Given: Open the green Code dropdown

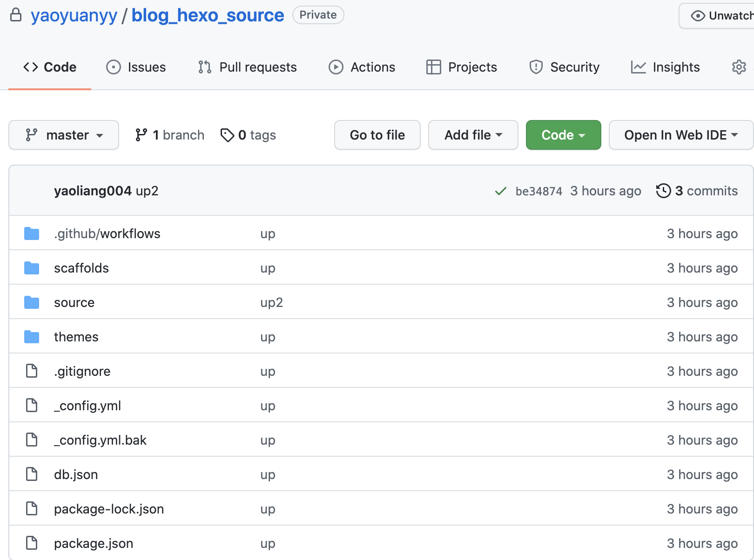Looking at the screenshot, I should 563,135.
